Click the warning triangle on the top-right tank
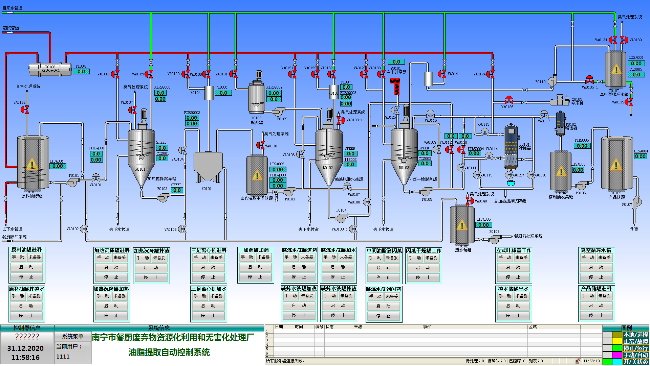Viewport: 650px width, 366px height. (x=616, y=69)
